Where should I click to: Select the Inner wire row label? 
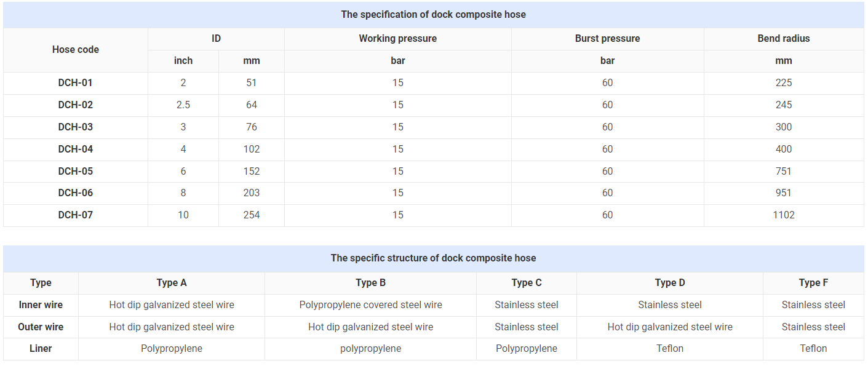pos(41,305)
